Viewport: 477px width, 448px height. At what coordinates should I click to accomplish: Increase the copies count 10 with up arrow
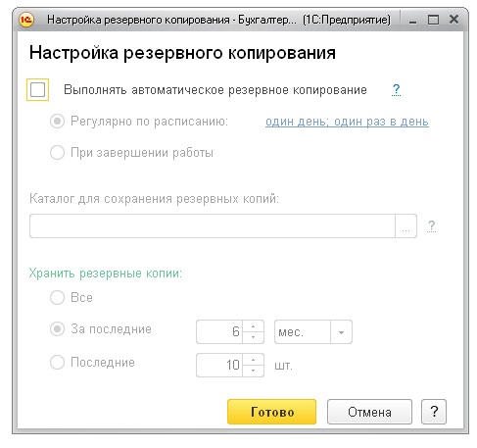[253, 360]
